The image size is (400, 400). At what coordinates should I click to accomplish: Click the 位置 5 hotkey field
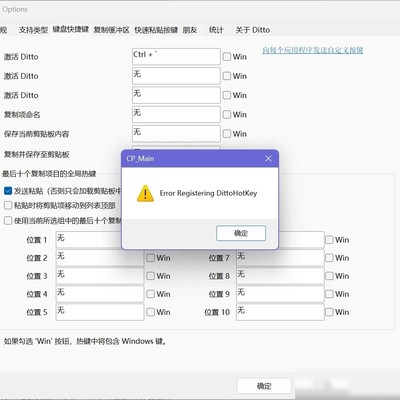[100, 312]
